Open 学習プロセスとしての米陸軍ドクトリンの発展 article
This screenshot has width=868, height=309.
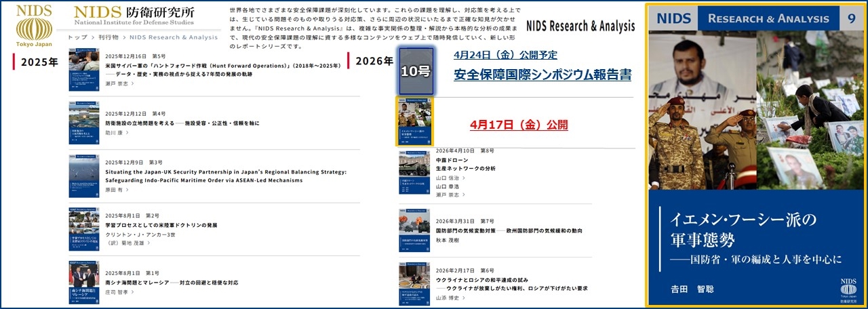coord(161,225)
